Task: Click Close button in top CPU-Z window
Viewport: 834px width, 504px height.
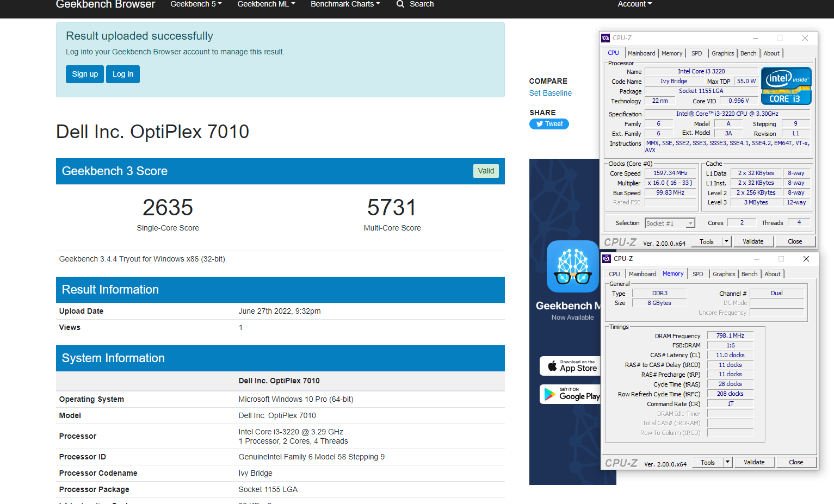Action: tap(795, 241)
